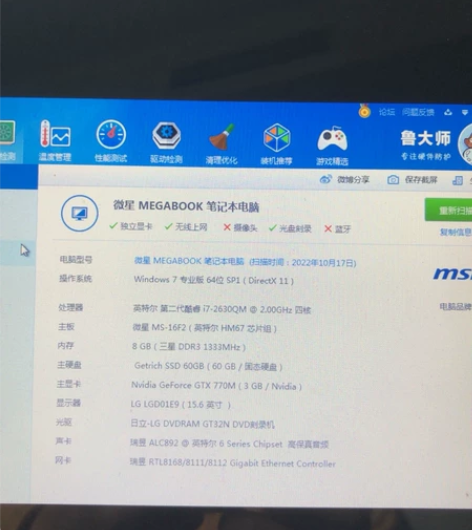Click the 微博分享 Weibo share button
This screenshot has height=530, width=472.
(345, 179)
